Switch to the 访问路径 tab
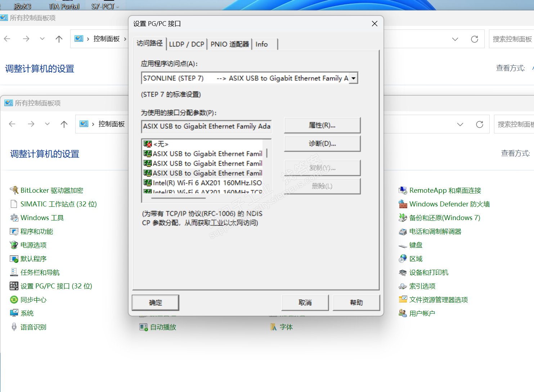534x392 pixels. [149, 43]
